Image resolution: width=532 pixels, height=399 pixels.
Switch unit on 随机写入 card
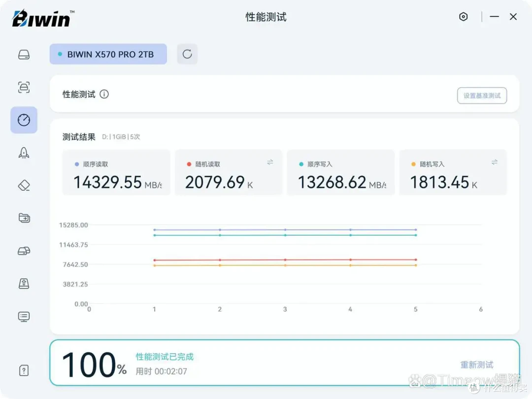[495, 162]
